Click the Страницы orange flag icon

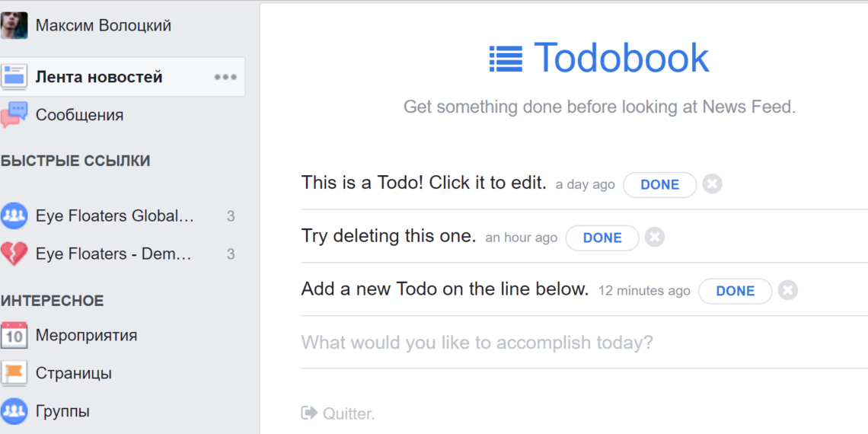pos(14,373)
